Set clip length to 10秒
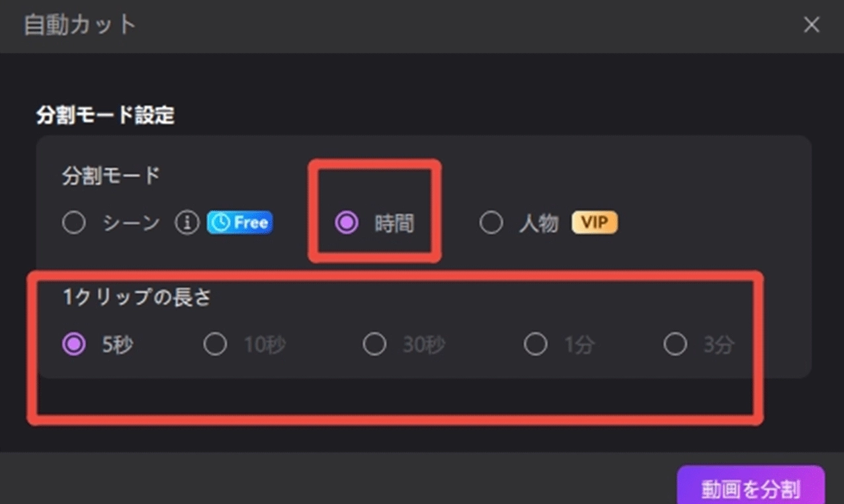The width and height of the screenshot is (844, 504). 215,344
